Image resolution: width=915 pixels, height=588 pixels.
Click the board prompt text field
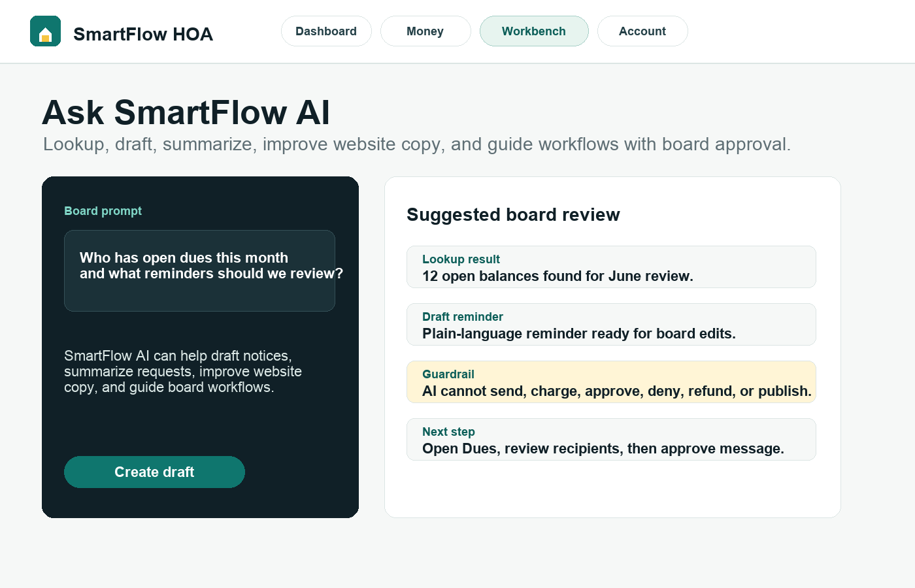pyautogui.click(x=199, y=270)
